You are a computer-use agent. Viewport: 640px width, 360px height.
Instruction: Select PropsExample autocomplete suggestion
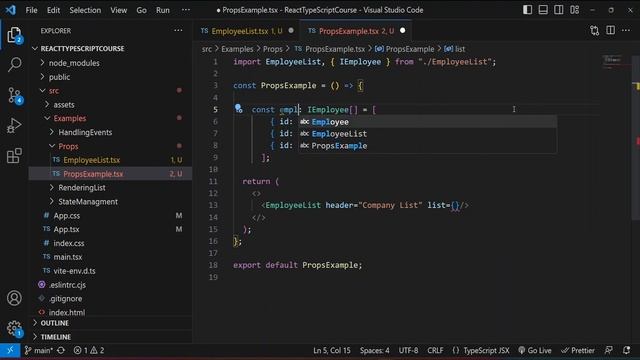point(427,146)
